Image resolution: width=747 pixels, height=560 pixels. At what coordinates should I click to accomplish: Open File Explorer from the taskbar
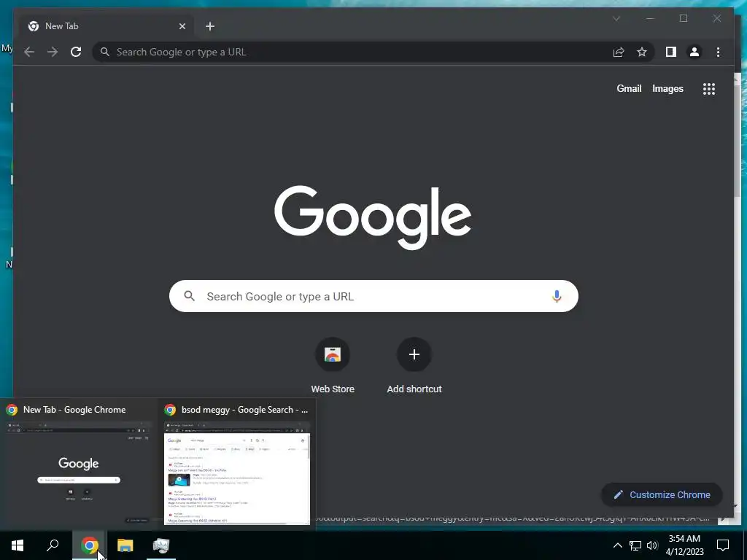coord(125,545)
